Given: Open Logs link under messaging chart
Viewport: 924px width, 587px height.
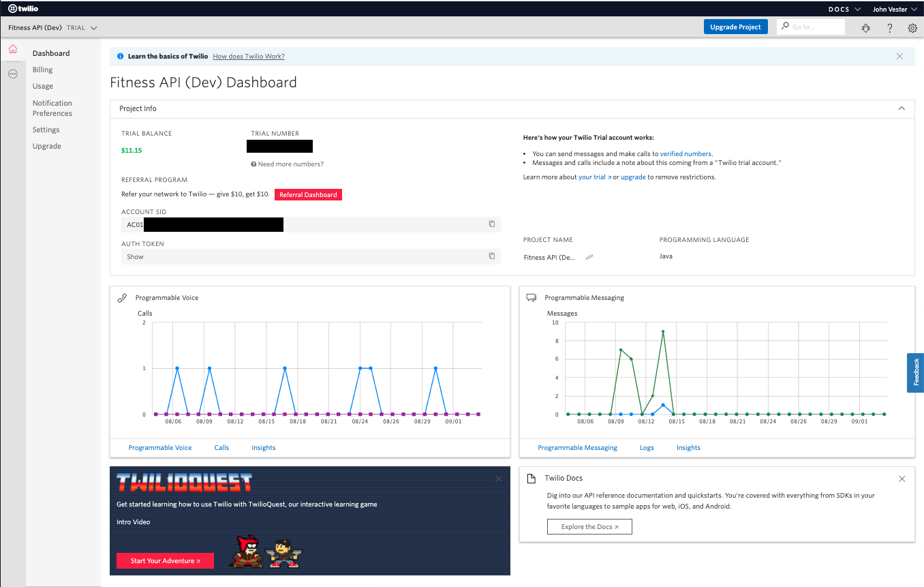Looking at the screenshot, I should (x=647, y=448).
